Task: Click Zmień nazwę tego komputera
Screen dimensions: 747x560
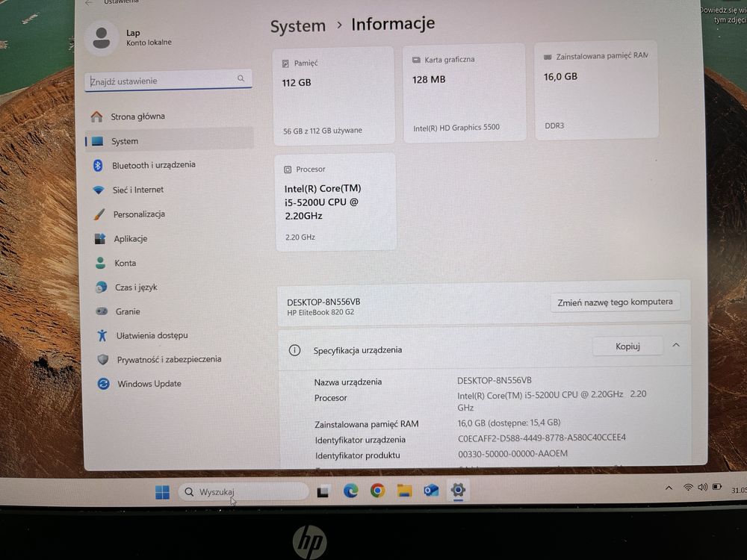Action: click(615, 302)
